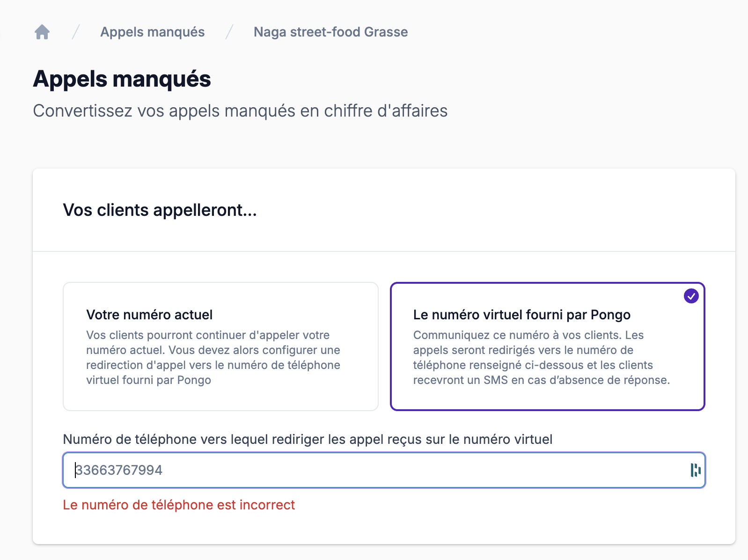Go to "Naga street-food Grasse" breadcrumb
This screenshot has width=748, height=560.
pos(330,32)
